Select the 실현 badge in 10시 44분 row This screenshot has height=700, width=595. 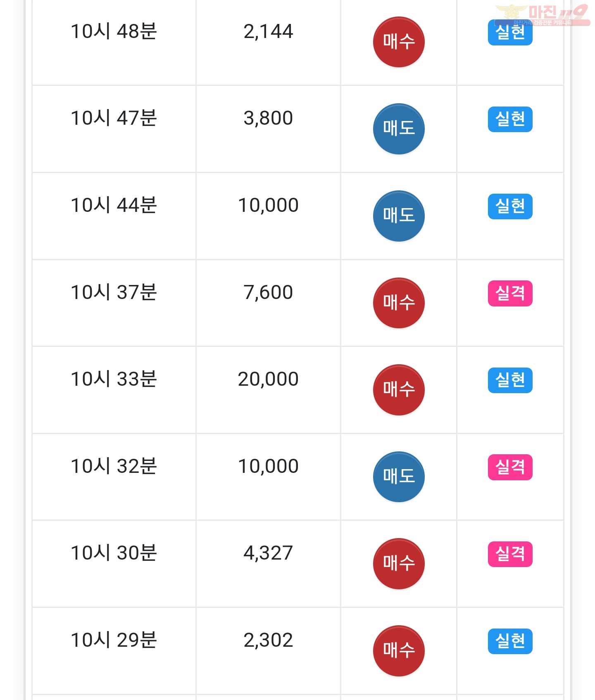click(x=510, y=206)
